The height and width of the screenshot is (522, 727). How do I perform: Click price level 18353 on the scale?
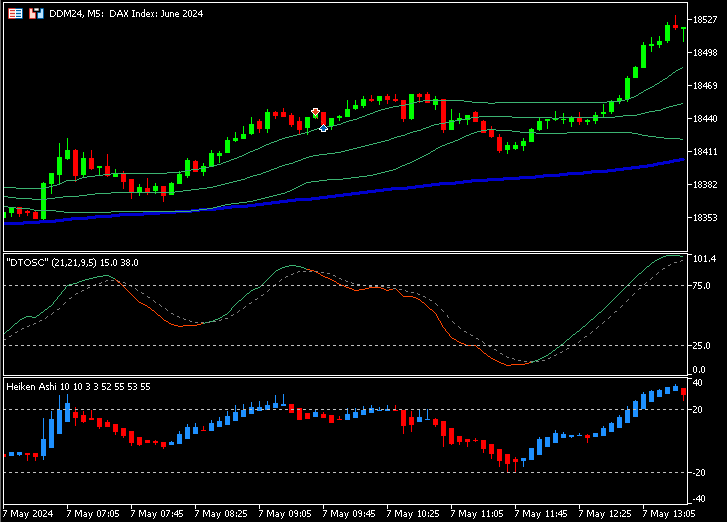click(x=705, y=217)
